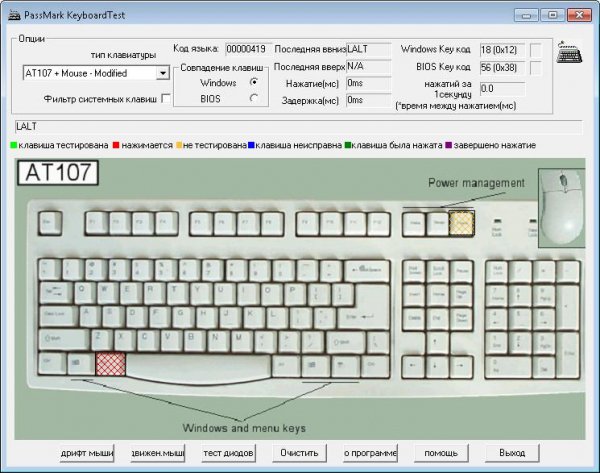Click the Power management label
This screenshot has width=600, height=473.
[x=476, y=183]
